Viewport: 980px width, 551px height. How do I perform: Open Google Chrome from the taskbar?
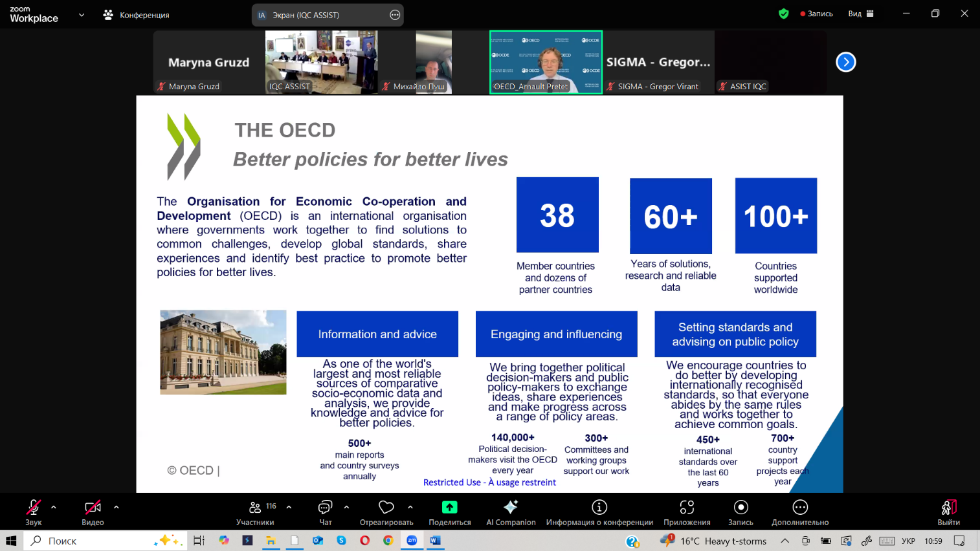388,541
